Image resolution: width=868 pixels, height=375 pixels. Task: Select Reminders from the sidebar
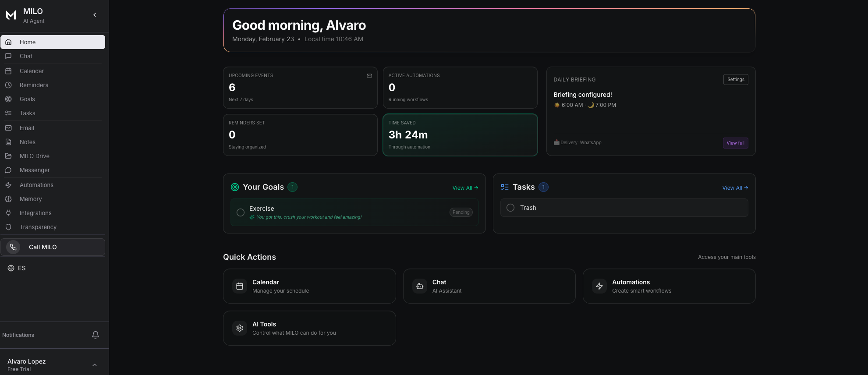click(53, 85)
